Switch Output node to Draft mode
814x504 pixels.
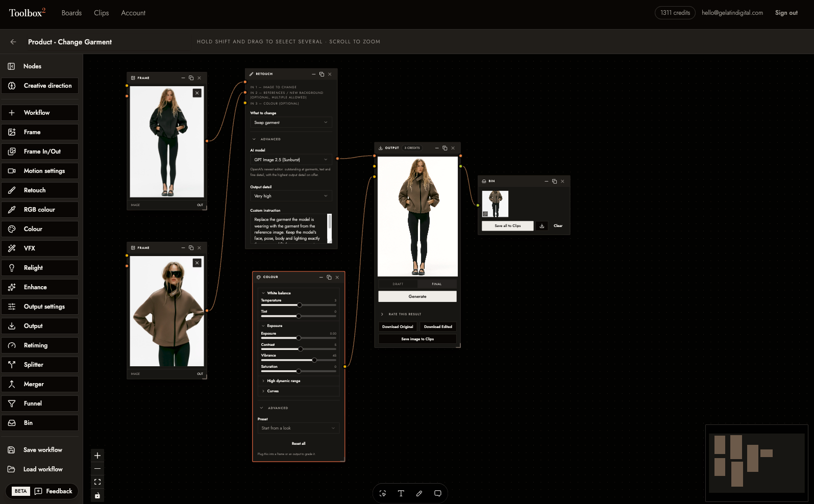pos(398,284)
